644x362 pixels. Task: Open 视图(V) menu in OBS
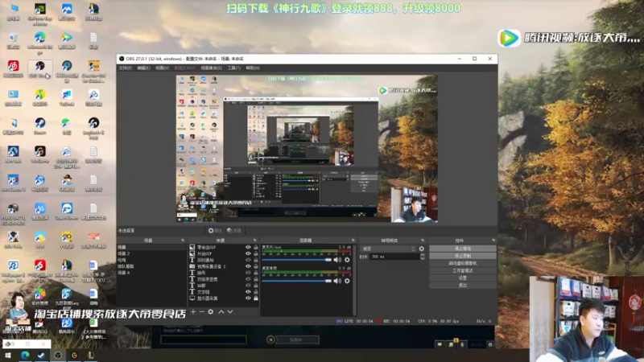[x=163, y=68]
